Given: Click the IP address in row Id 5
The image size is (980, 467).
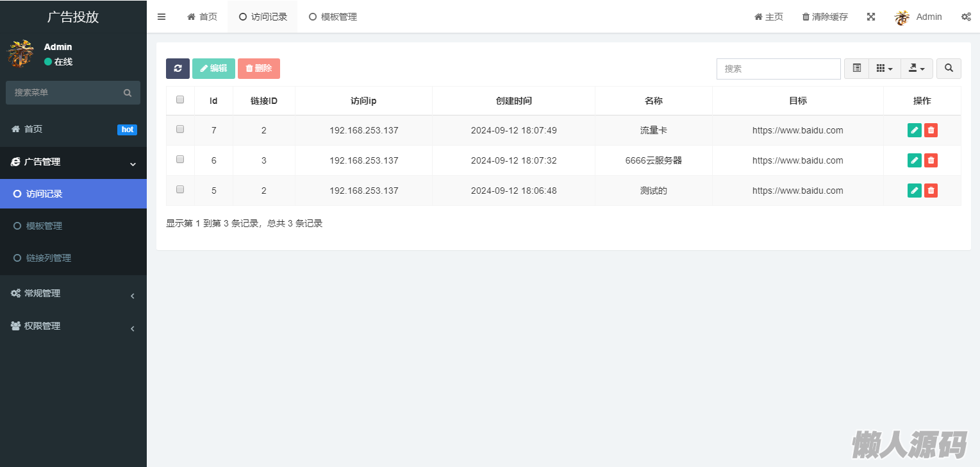Looking at the screenshot, I should (364, 191).
